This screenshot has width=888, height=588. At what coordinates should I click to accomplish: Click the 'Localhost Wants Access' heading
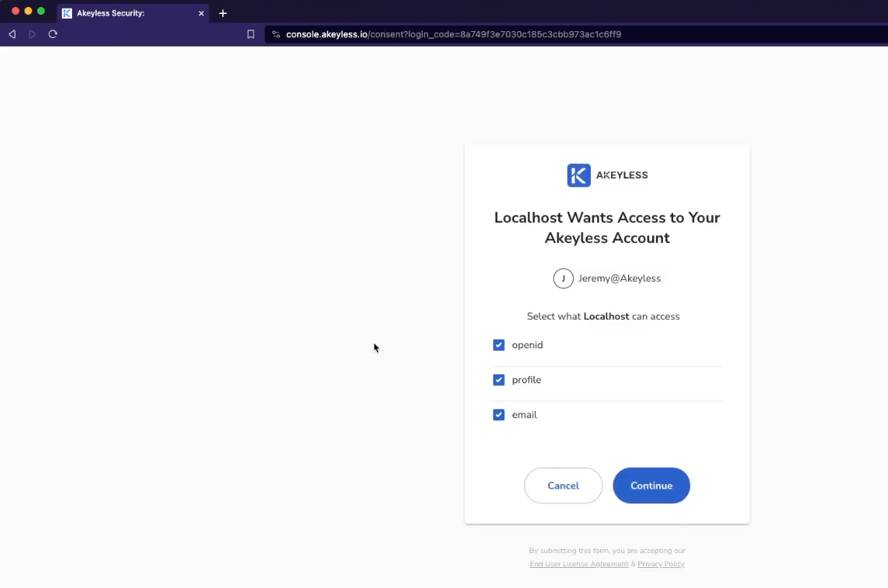[x=607, y=227]
